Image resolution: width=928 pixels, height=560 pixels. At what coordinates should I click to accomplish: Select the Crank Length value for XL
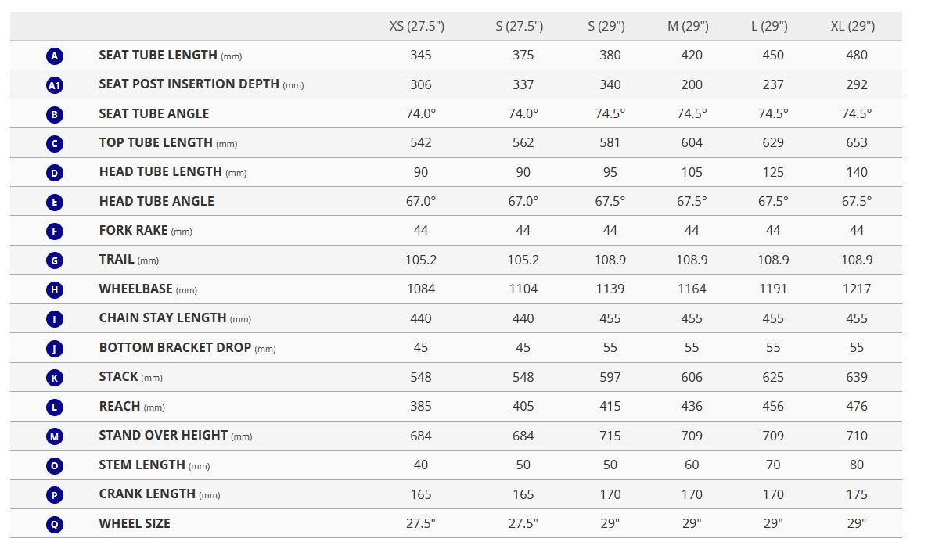857,494
